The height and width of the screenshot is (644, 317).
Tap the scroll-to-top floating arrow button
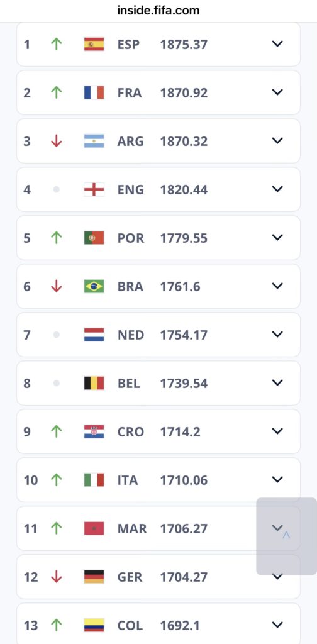tap(287, 536)
